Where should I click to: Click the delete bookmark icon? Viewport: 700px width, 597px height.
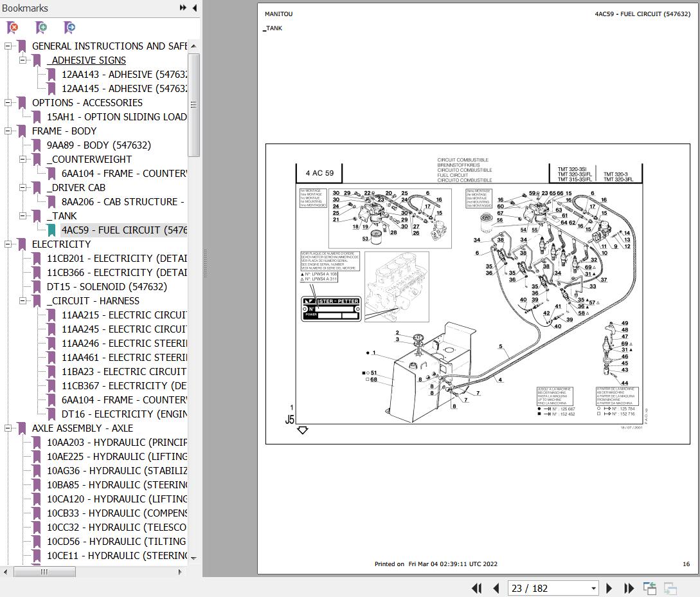pos(12,28)
